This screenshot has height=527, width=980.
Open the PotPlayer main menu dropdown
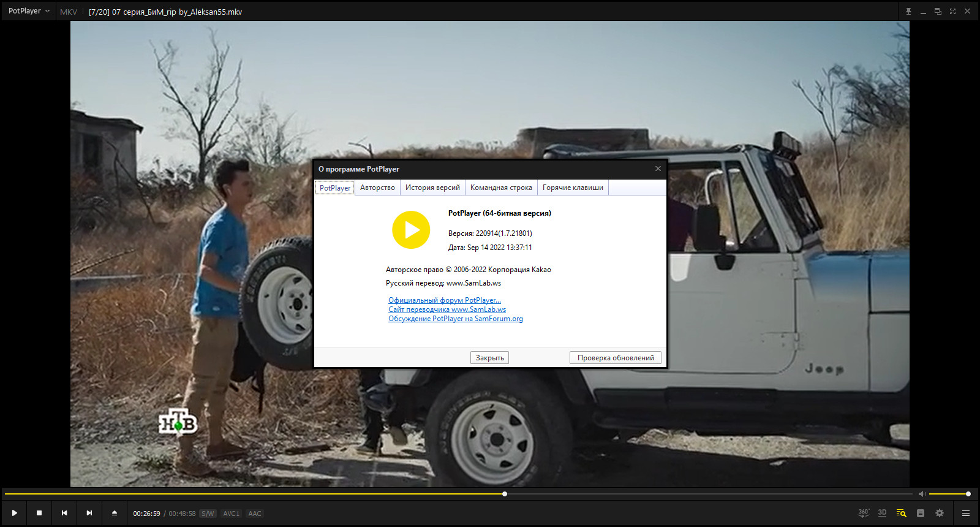click(29, 11)
